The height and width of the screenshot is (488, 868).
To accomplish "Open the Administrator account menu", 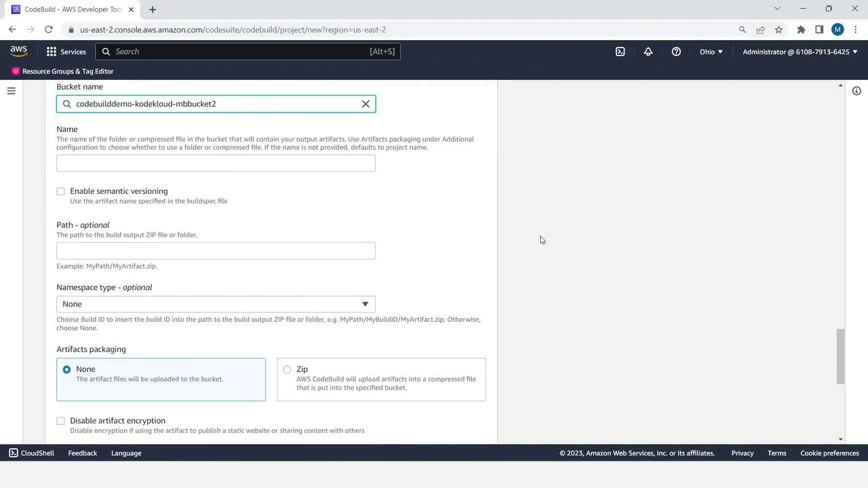I will (x=800, y=52).
